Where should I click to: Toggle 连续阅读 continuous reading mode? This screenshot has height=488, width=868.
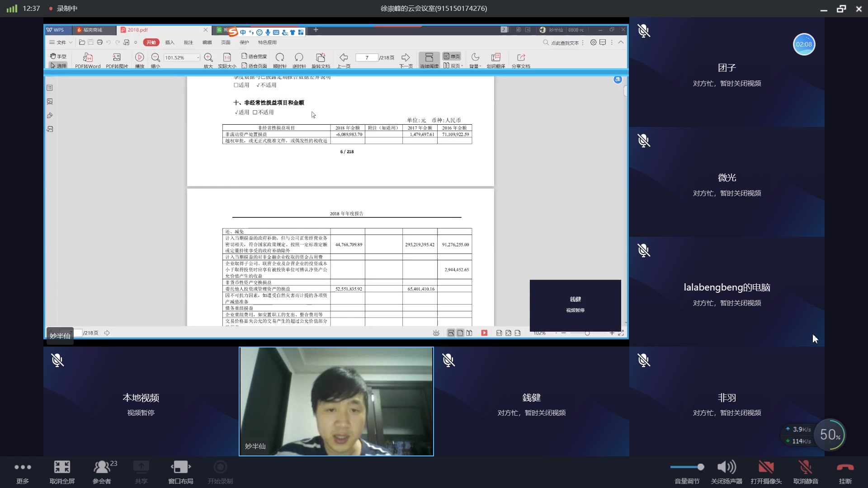pyautogui.click(x=429, y=61)
